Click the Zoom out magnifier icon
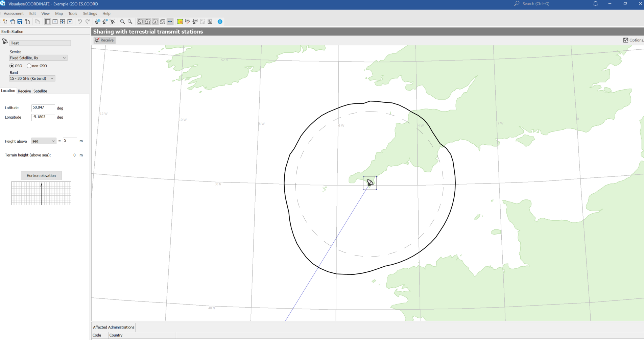Image resolution: width=644 pixels, height=340 pixels. click(130, 22)
